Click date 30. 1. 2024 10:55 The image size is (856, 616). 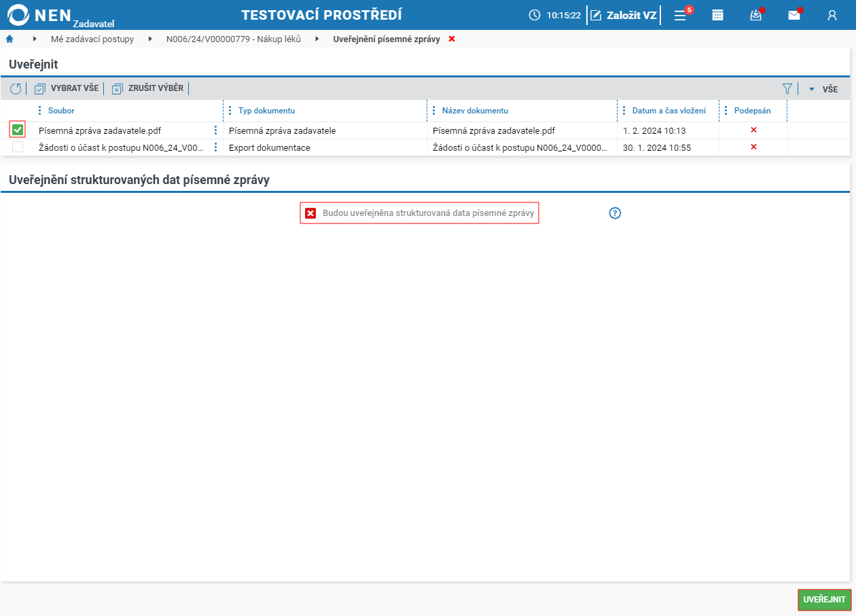[657, 147]
